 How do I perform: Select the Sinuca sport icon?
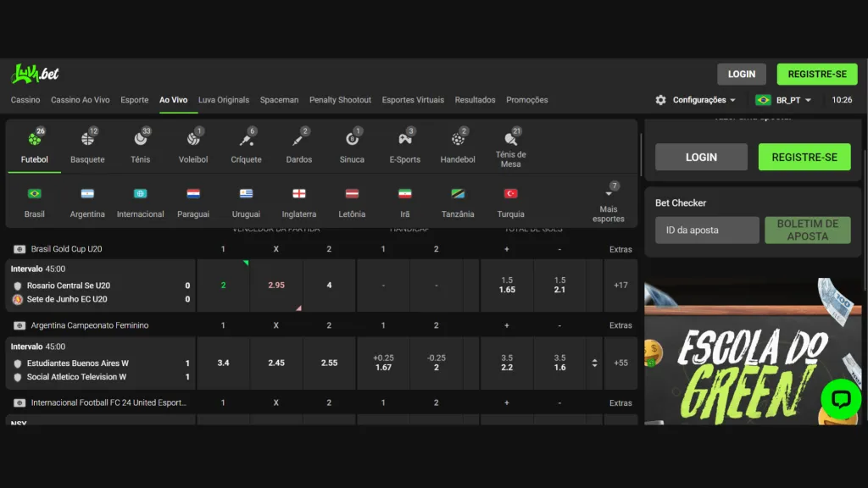pos(352,138)
